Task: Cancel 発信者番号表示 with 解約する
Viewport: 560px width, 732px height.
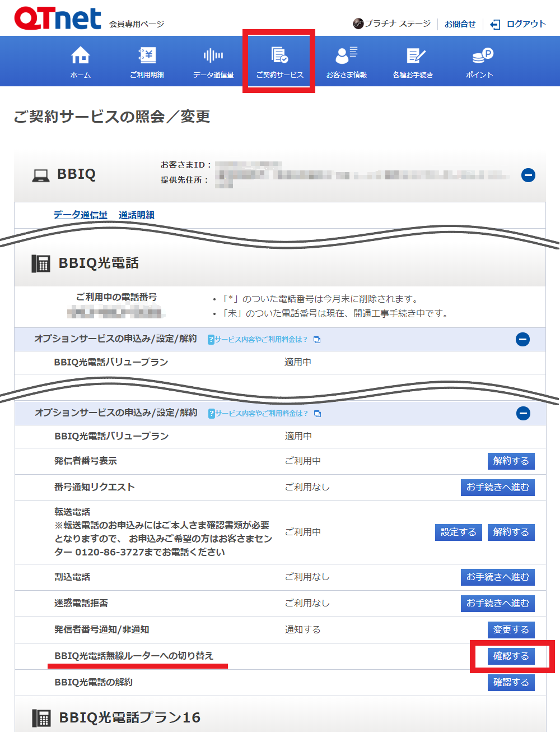Action: point(511,461)
